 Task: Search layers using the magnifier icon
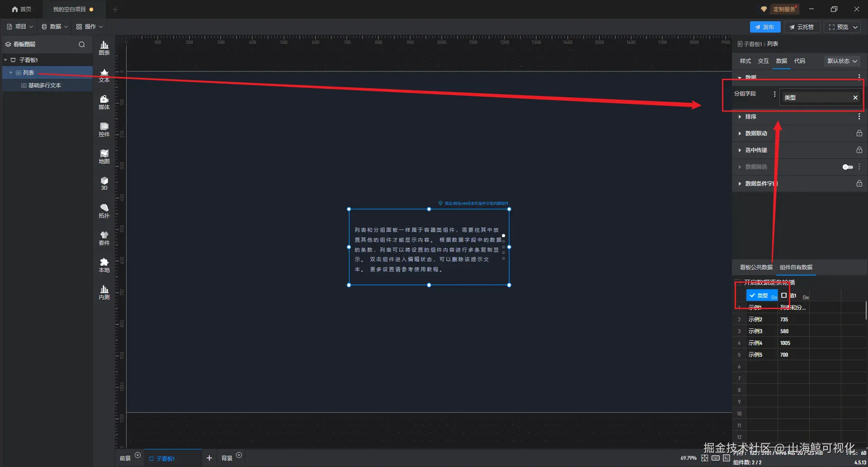click(x=82, y=44)
